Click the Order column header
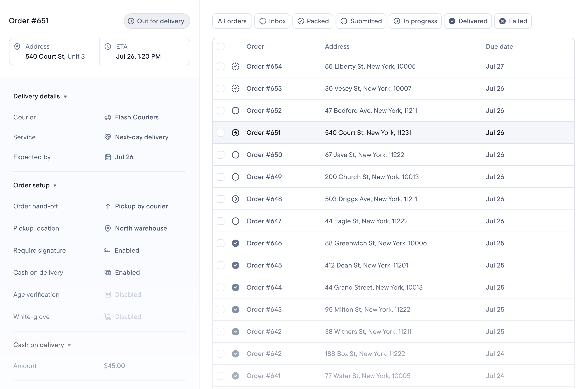Image resolution: width=588 pixels, height=389 pixels. (255, 46)
